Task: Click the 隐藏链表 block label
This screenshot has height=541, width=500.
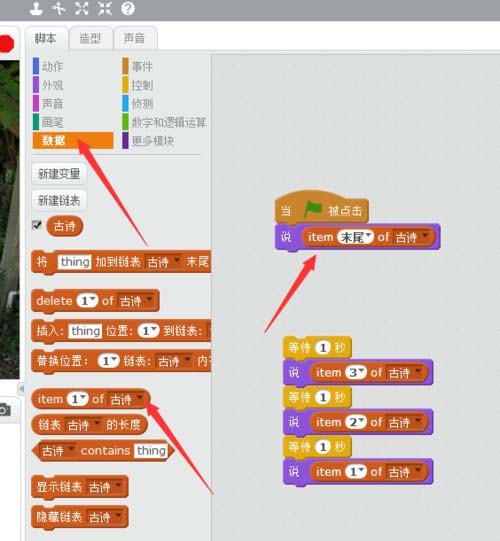Action: tap(59, 517)
